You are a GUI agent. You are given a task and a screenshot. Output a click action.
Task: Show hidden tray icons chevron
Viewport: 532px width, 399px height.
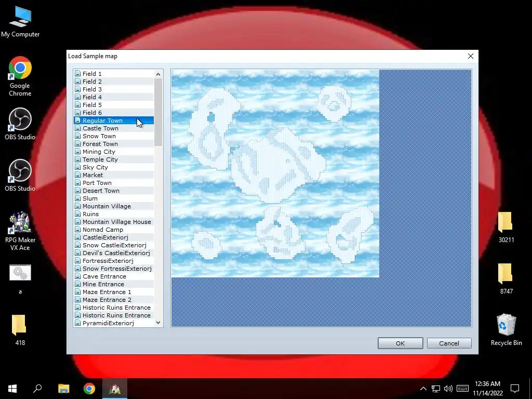423,389
